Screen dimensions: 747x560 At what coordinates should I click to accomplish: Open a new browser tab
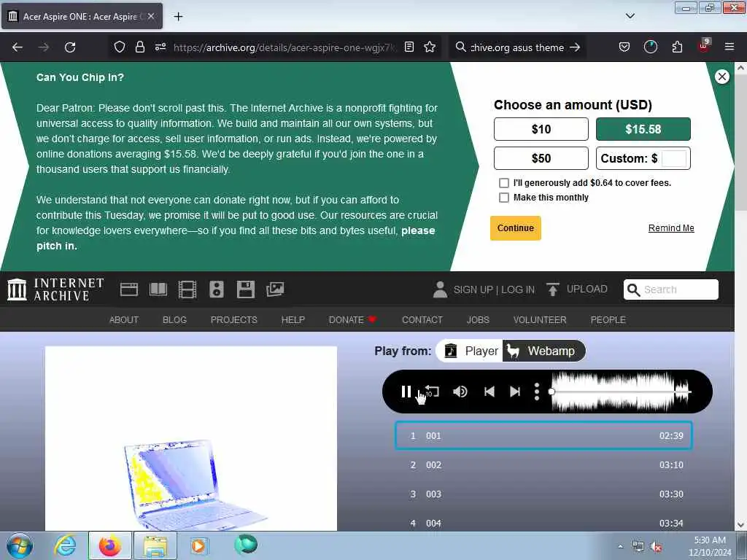pyautogui.click(x=178, y=17)
